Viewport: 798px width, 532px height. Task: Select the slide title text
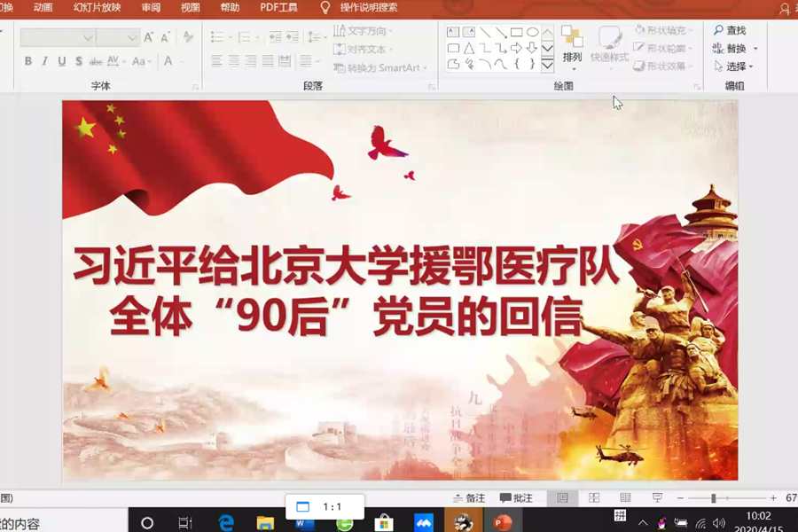tap(346, 290)
